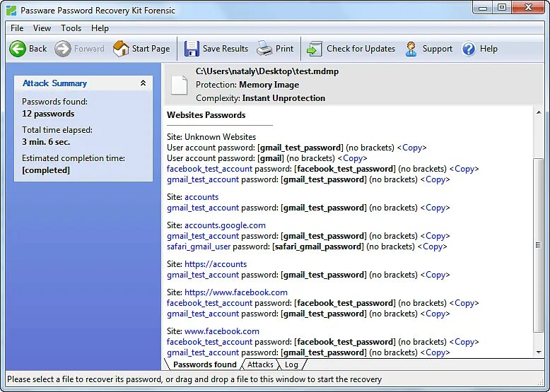
Task: Click the Check for Updates label
Action: click(361, 49)
